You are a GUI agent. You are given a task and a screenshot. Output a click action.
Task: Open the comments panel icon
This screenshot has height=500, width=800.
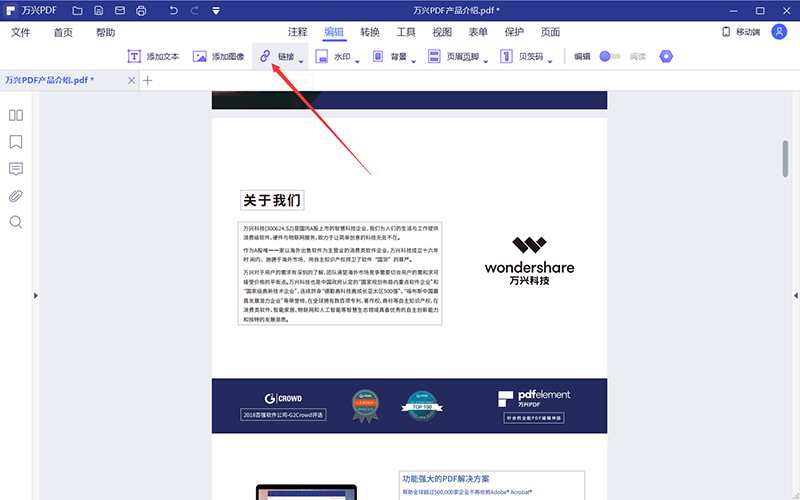16,169
